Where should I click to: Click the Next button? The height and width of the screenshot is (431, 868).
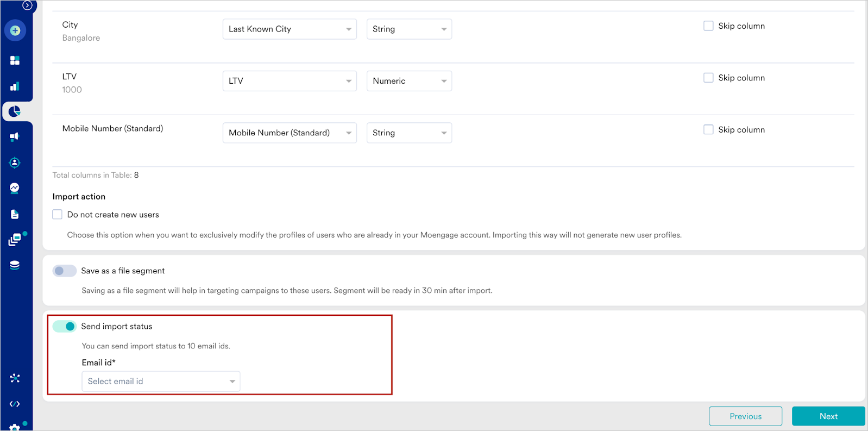point(828,416)
